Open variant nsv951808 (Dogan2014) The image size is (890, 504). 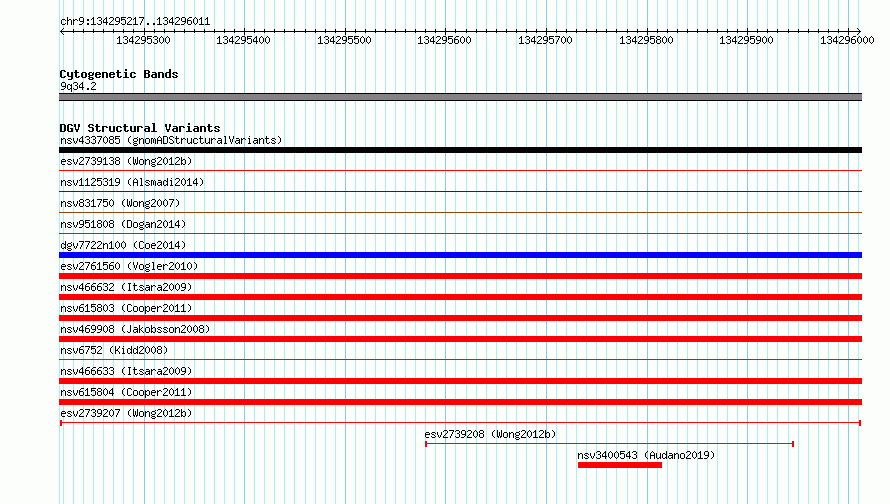point(123,224)
